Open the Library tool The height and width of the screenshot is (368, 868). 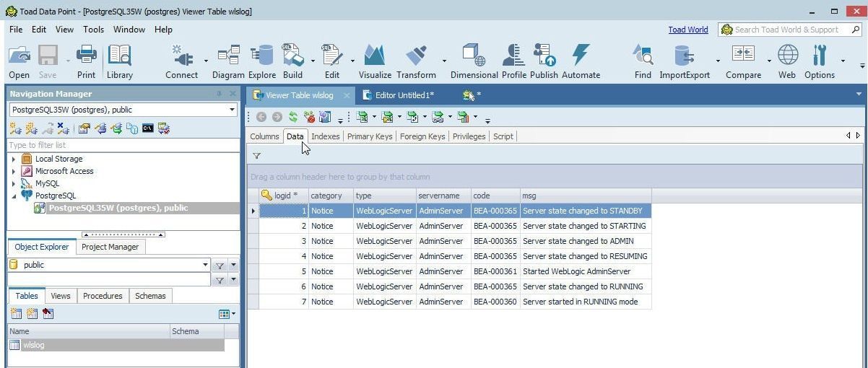[119, 61]
